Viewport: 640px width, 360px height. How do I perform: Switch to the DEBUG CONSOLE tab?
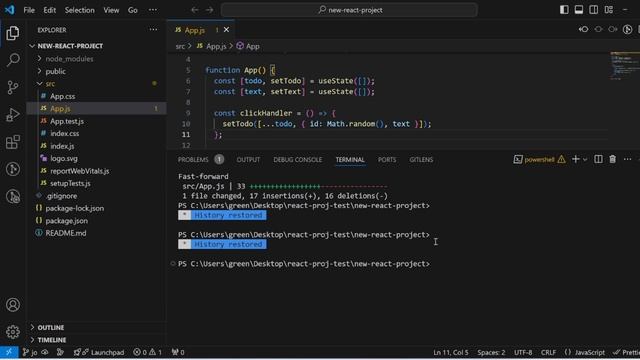tap(298, 160)
